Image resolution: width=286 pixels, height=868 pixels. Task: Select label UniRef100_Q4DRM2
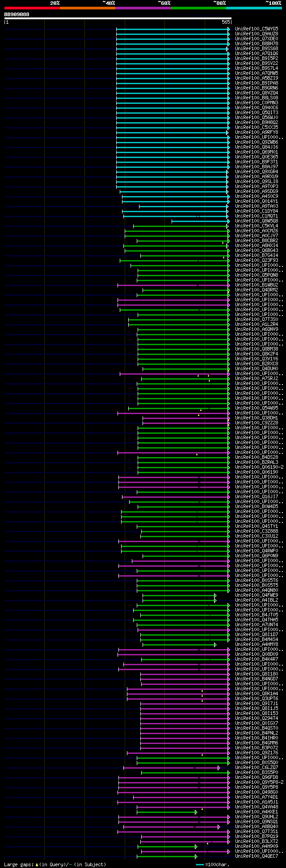pos(257,290)
